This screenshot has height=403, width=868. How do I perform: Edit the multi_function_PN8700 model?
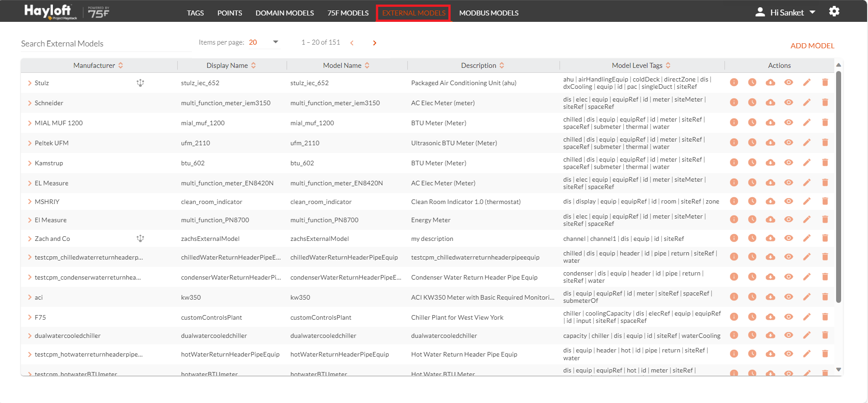pyautogui.click(x=806, y=219)
